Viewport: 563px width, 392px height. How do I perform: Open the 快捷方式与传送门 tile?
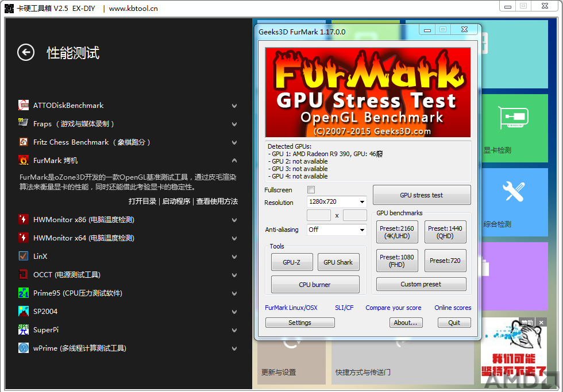[x=403, y=362]
